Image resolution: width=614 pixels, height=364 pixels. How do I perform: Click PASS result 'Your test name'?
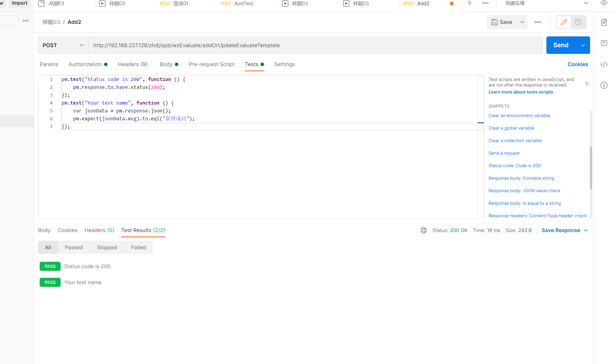(x=71, y=282)
